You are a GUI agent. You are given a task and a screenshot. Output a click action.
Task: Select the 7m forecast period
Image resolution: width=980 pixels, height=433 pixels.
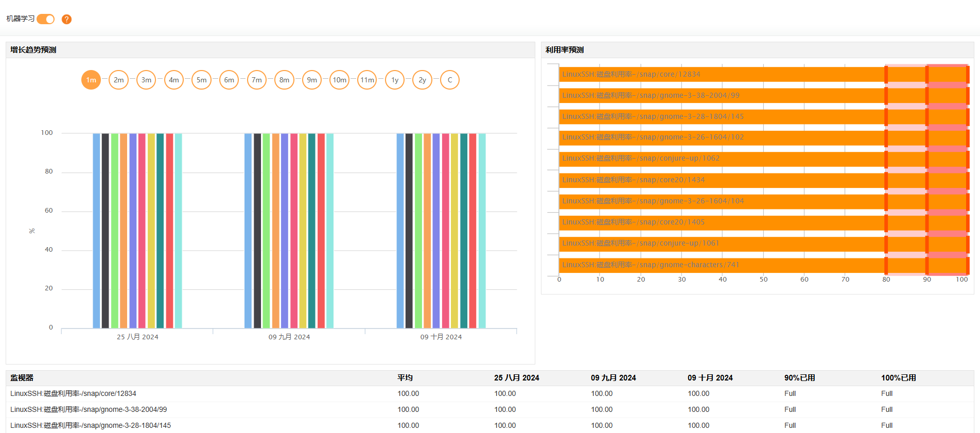pyautogui.click(x=257, y=80)
